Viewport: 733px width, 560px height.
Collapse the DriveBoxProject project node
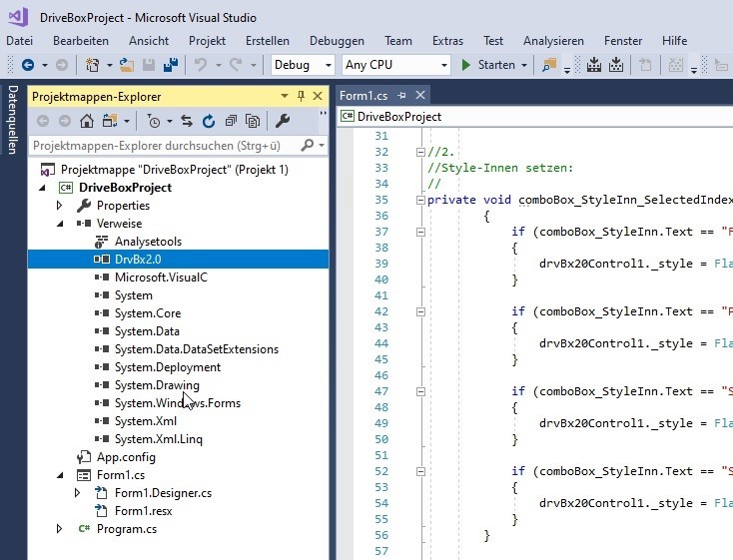pos(43,188)
